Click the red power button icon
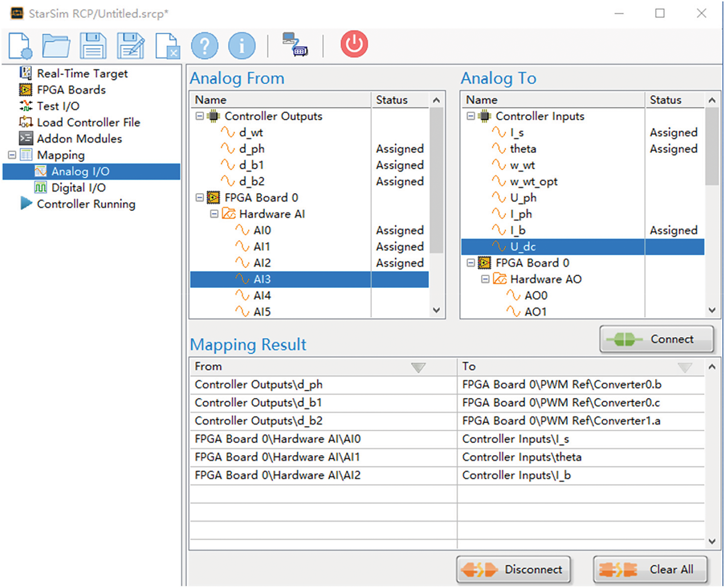Viewport: 725px width, 588px height. click(354, 44)
